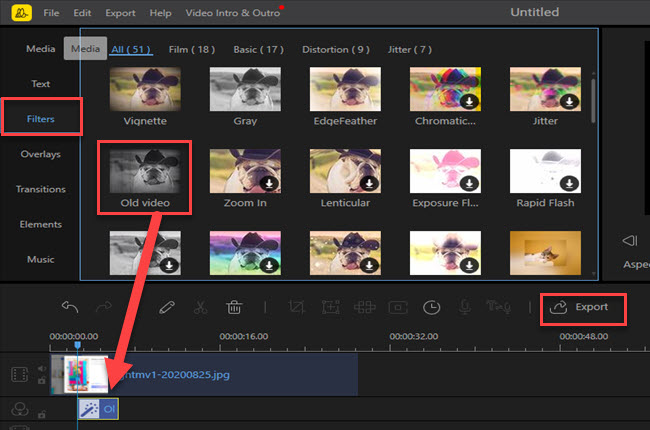Screen dimensions: 650x430
Task: Click the Undo arrow in the toolbar
Action: (70, 308)
